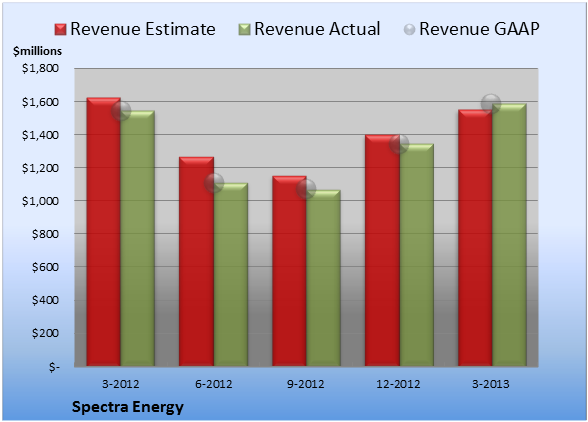Click the 9-2012 quarter label

point(306,384)
